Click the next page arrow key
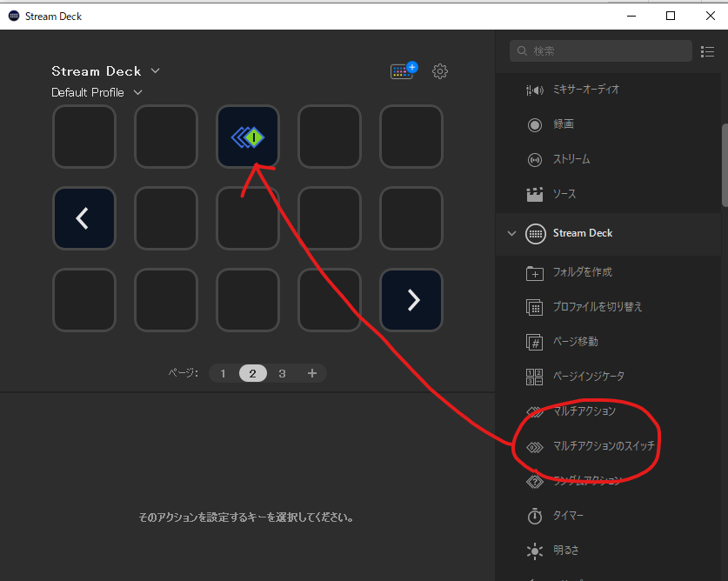Image resolution: width=728 pixels, height=581 pixels. point(411,300)
